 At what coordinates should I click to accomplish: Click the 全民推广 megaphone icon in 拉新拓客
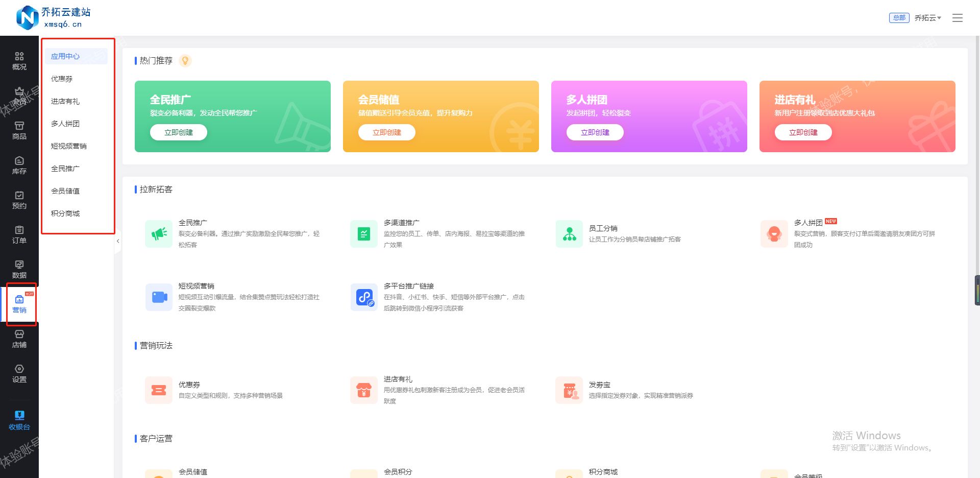(159, 234)
